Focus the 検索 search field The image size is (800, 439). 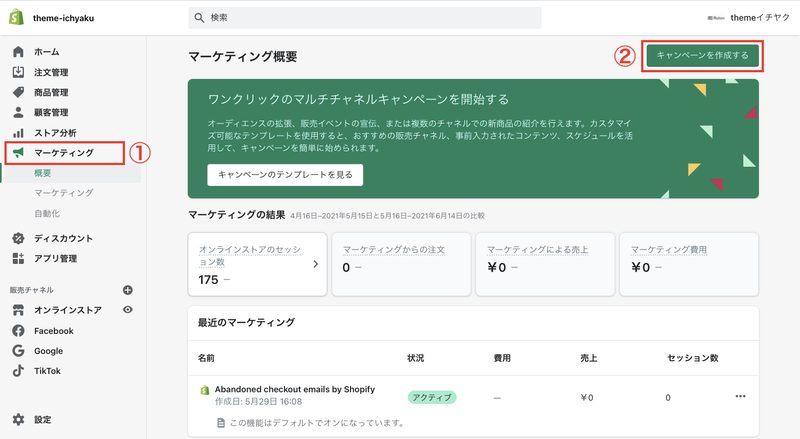365,18
